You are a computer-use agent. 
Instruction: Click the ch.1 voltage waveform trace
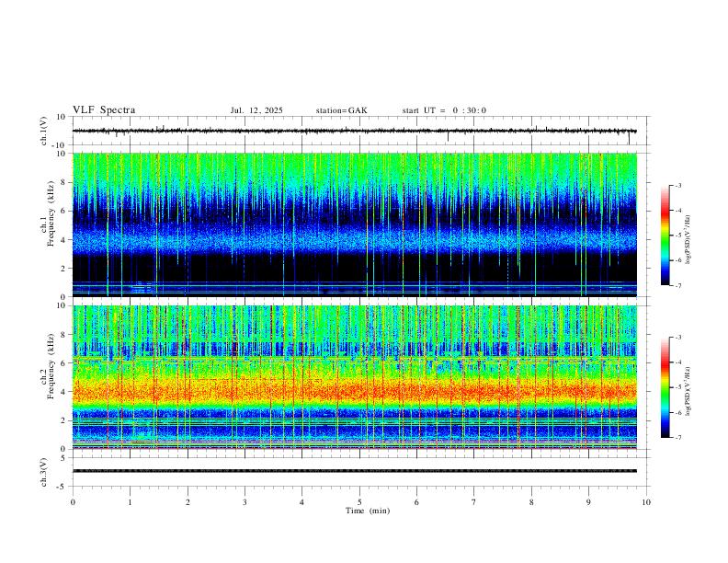click(x=355, y=131)
